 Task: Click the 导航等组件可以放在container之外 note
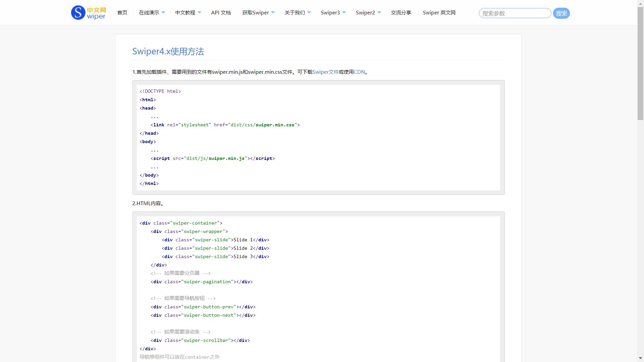click(x=179, y=357)
